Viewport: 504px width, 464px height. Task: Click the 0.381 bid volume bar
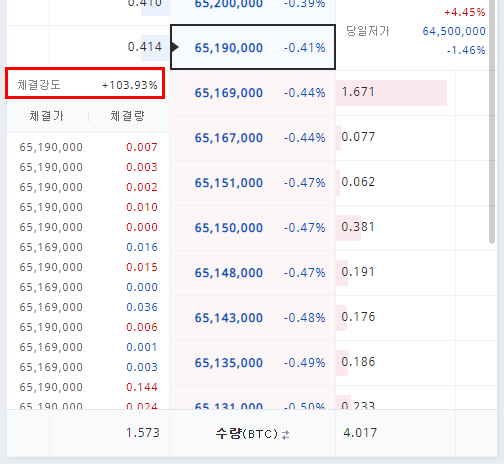pos(349,228)
